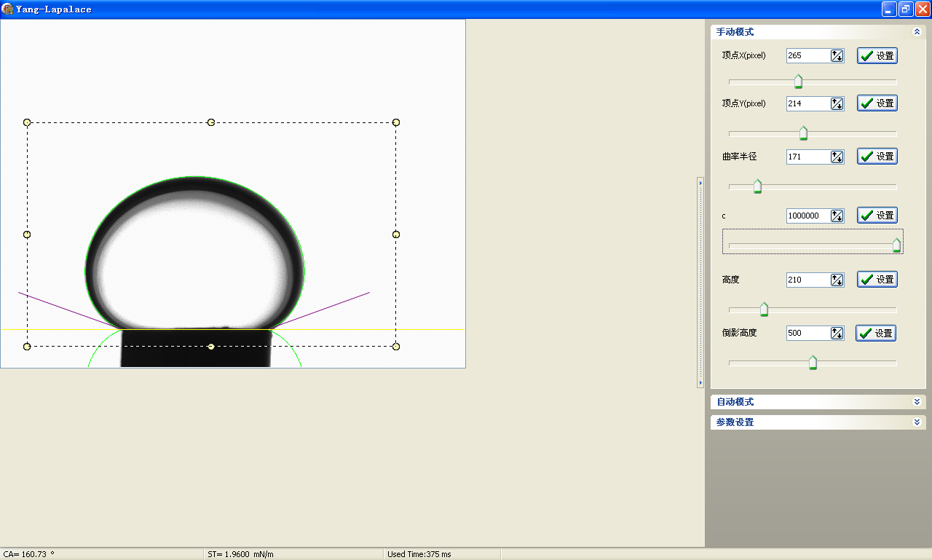The width and height of the screenshot is (932, 560).
Task: Click spinner icon beside 顶点X(pixel) field
Action: click(837, 56)
